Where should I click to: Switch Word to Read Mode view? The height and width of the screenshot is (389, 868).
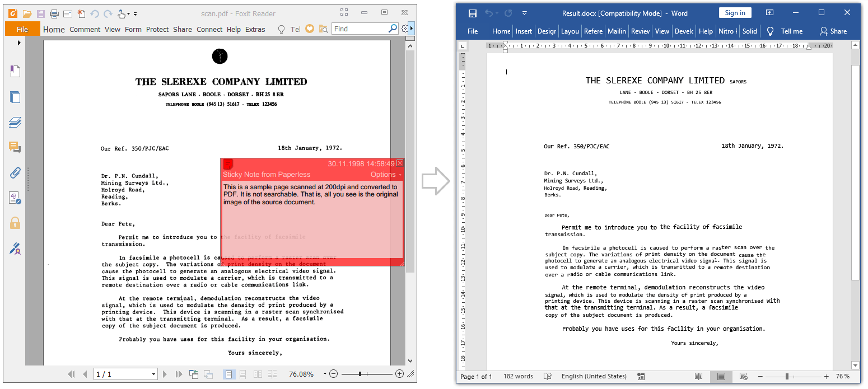click(698, 376)
